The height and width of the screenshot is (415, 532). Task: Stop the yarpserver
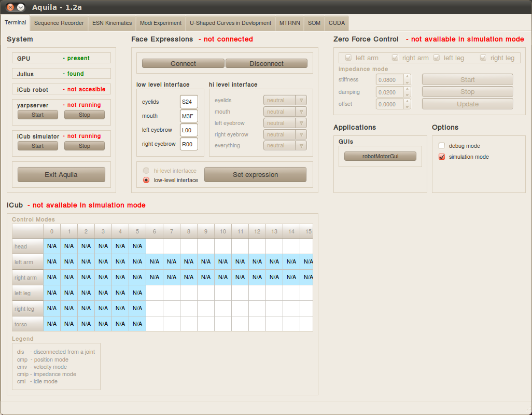click(85, 115)
